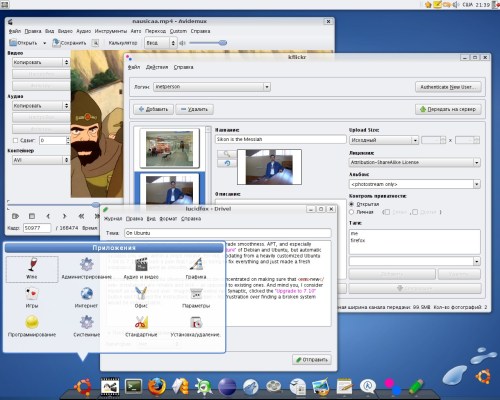500x400 pixels.
Task: Expand the photostream only album dropdown
Action: coord(415,184)
